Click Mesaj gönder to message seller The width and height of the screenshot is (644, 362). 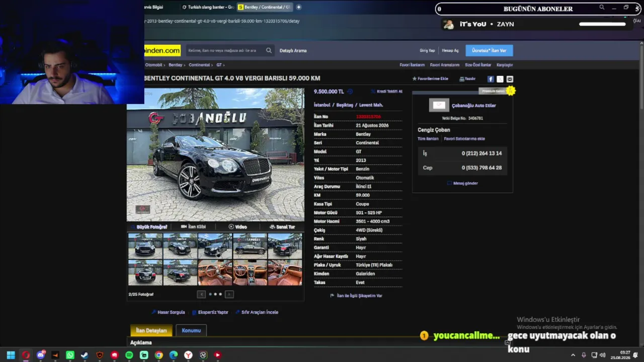[463, 183]
